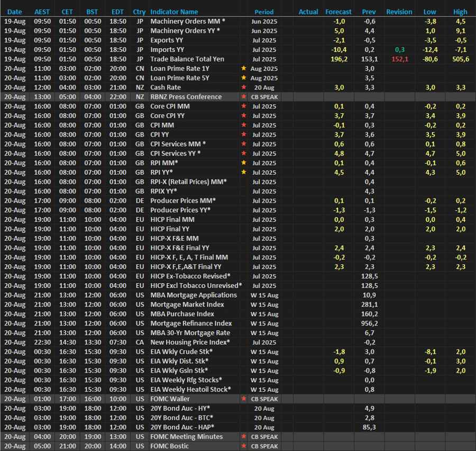This screenshot has width=476, height=451.
Task: Click the Revision column header
Action: [400, 12]
